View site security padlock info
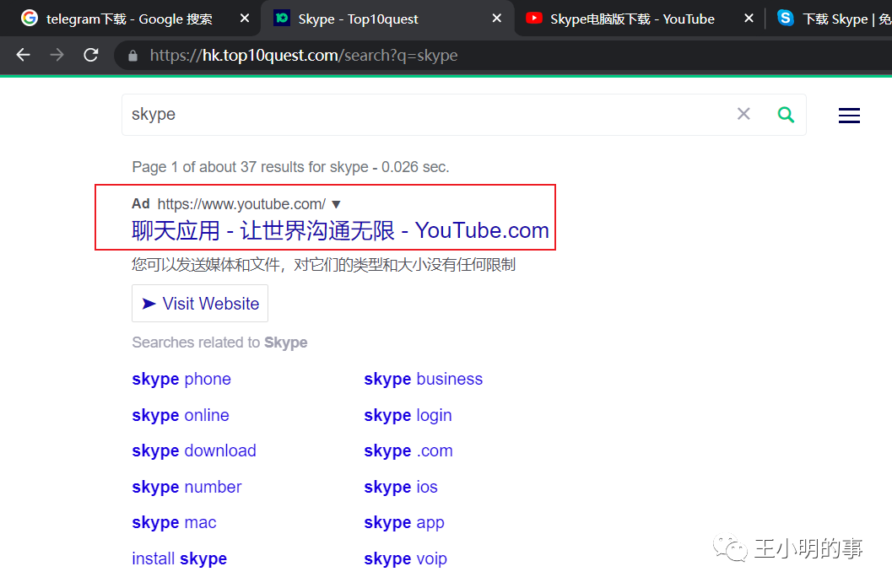The height and width of the screenshot is (588, 892). point(132,56)
